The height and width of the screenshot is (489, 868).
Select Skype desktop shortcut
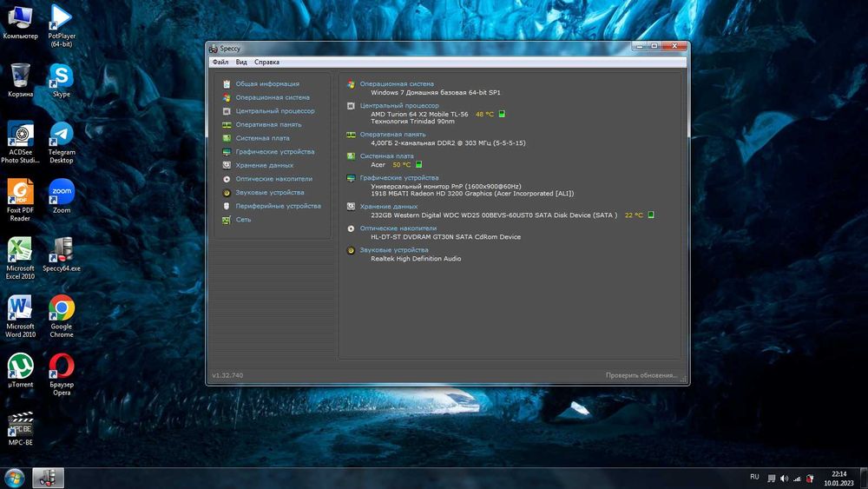pos(62,80)
